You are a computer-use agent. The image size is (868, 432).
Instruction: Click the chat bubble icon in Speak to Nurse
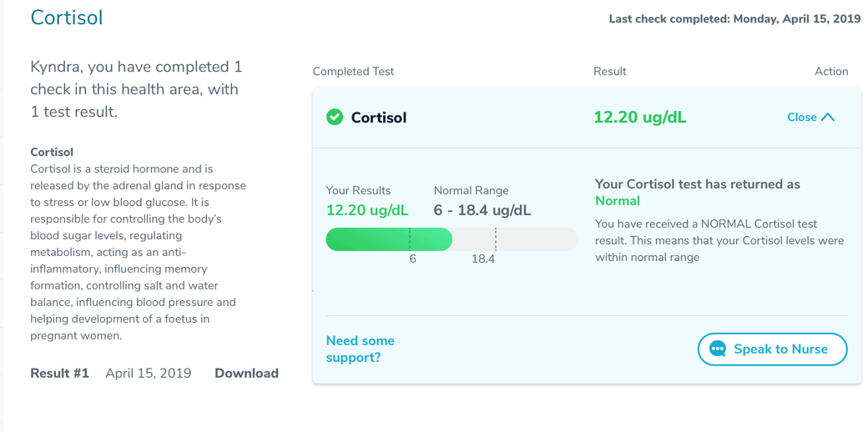tap(718, 349)
